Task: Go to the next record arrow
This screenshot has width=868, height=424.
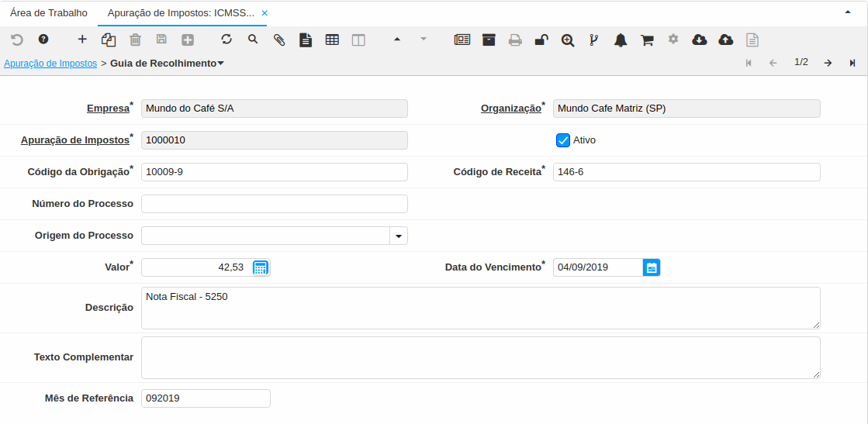Action: [828, 63]
